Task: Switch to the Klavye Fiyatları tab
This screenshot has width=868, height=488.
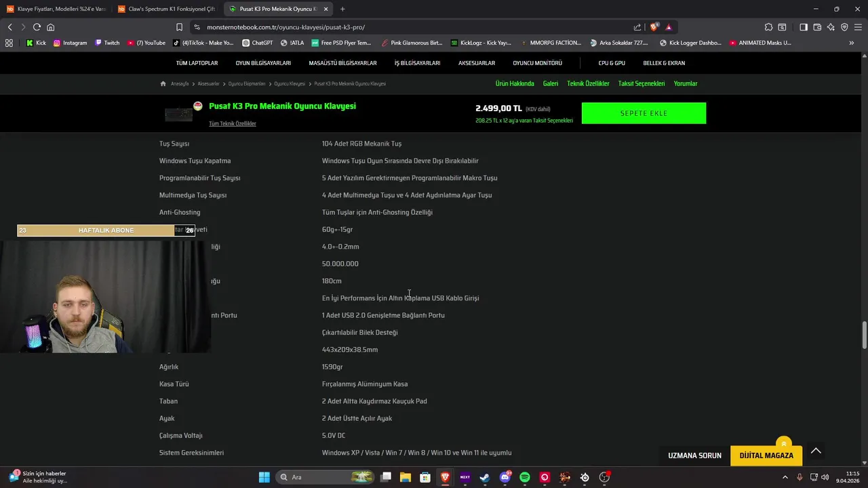Action: pyautogui.click(x=57, y=9)
